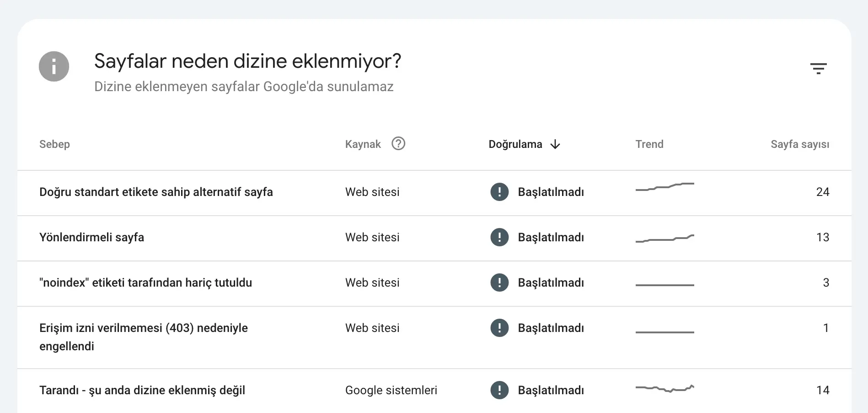Click warning icon in 'Doğru standart etikete' row
Screen dimensions: 868x413
tap(499, 192)
